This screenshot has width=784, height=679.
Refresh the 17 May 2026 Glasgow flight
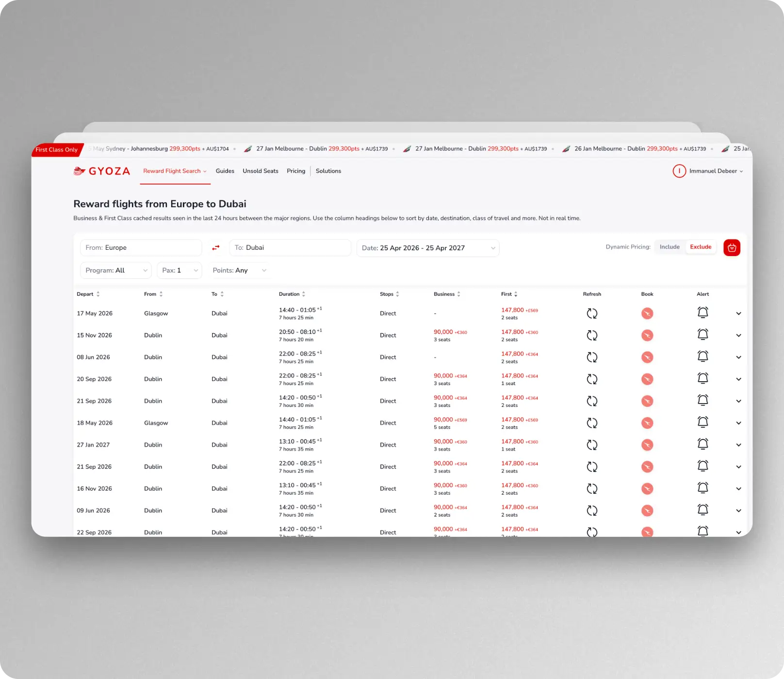click(x=592, y=314)
